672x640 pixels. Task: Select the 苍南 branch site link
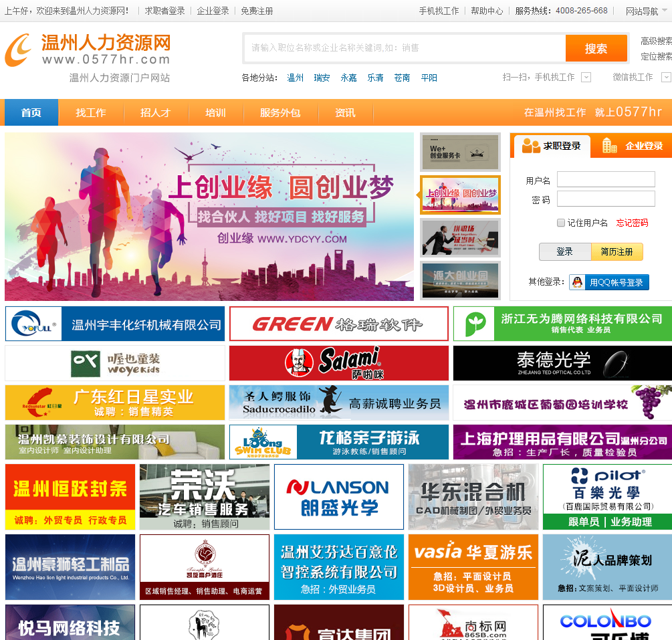[x=402, y=78]
